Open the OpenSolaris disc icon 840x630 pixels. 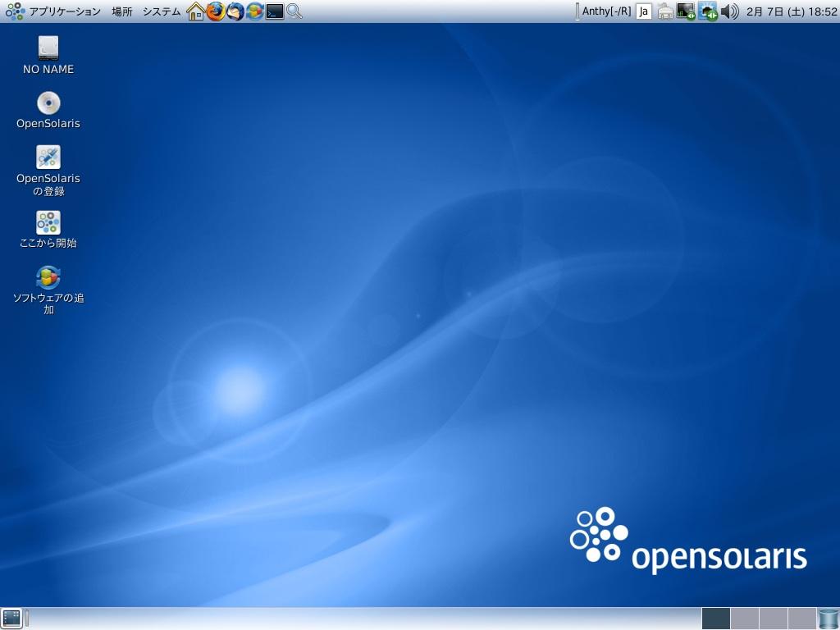tap(48, 110)
